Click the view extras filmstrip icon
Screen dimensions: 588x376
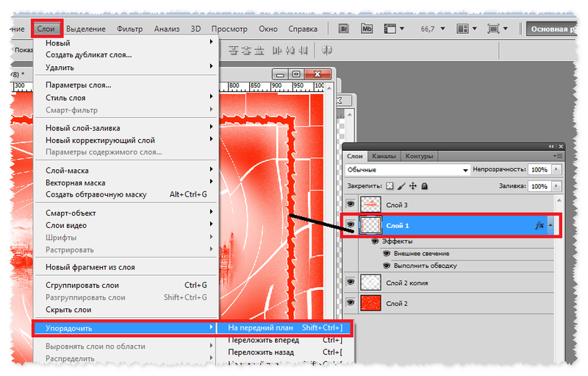point(390,29)
